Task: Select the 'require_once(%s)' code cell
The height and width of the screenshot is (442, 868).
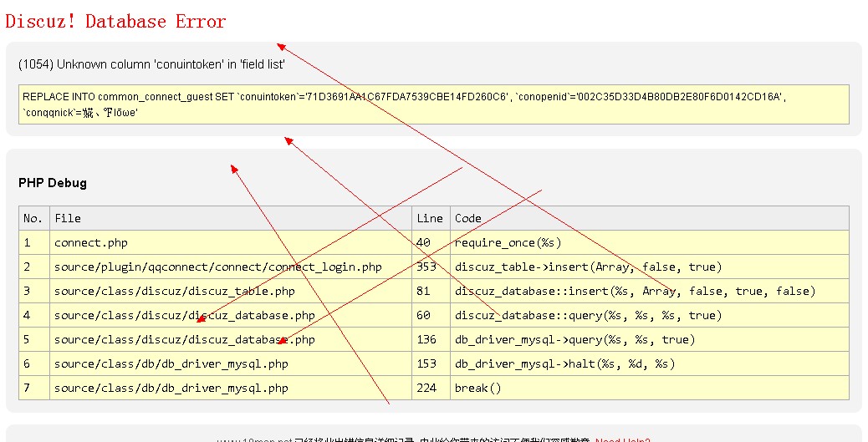Action: point(650,243)
